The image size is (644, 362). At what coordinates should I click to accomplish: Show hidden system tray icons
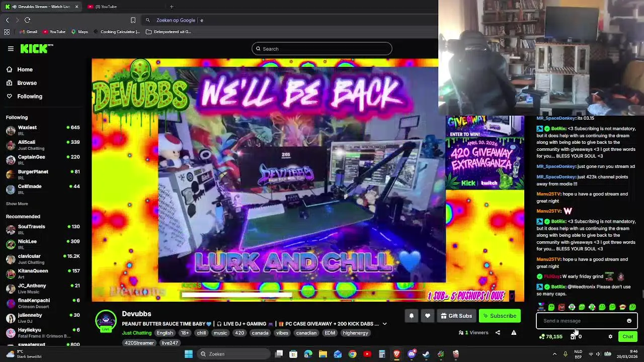coord(554,354)
